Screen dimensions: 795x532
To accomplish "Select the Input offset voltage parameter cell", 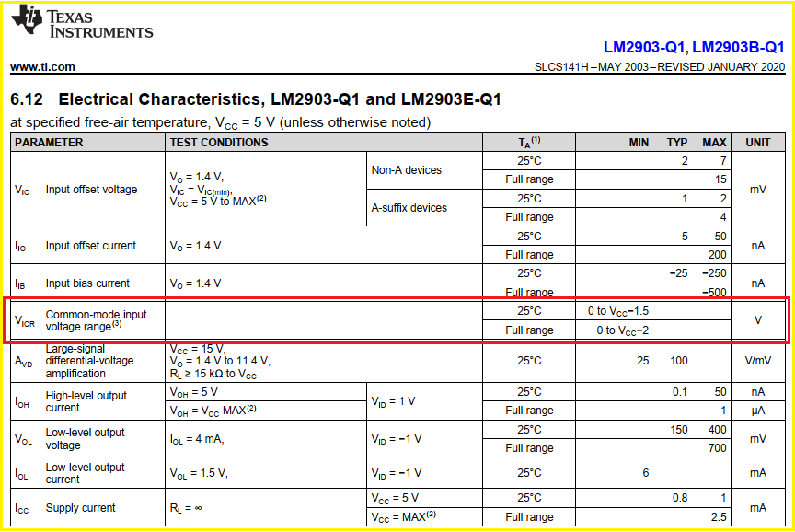I will pos(92,190).
